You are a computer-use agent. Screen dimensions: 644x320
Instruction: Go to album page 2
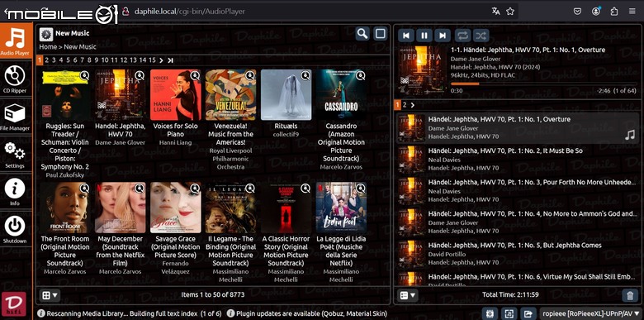47,60
